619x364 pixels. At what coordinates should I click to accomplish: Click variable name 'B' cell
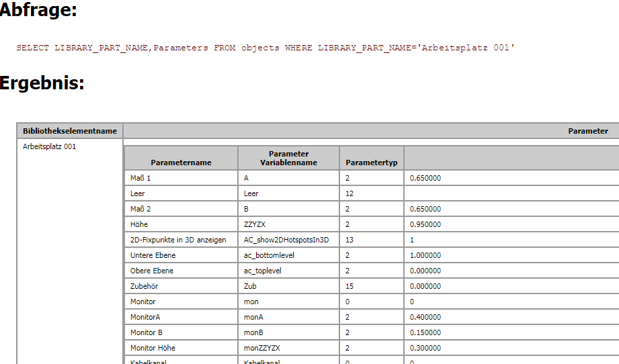point(288,209)
